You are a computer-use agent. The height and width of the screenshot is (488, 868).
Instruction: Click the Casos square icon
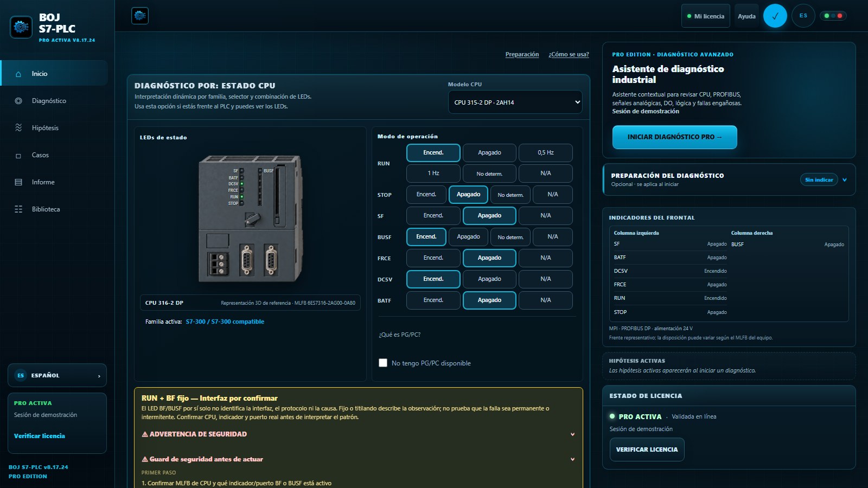click(x=18, y=156)
